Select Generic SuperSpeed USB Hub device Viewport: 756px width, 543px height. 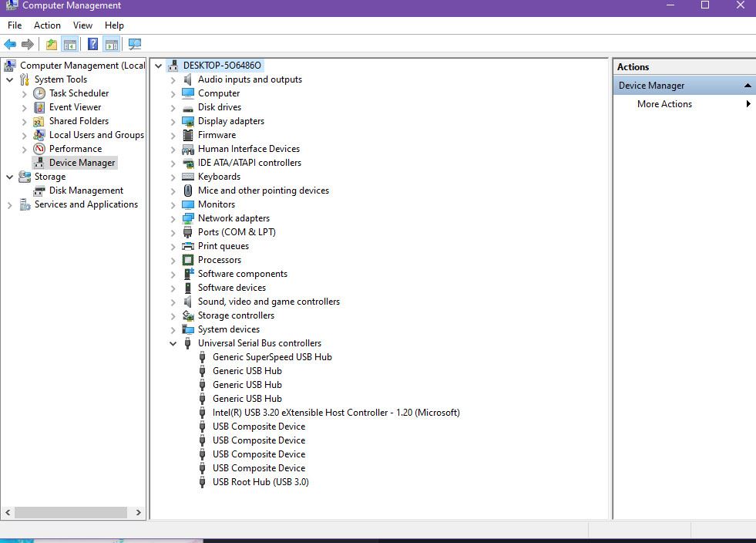point(272,357)
